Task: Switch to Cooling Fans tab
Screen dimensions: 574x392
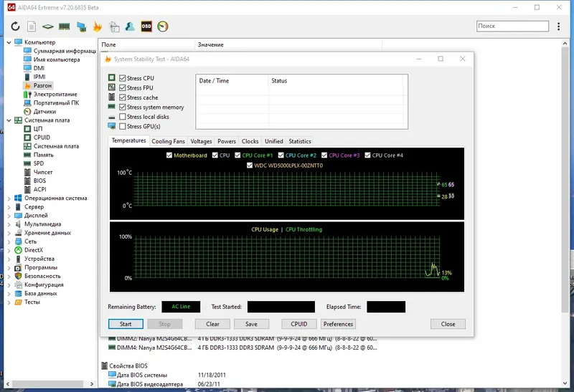Action: [169, 141]
